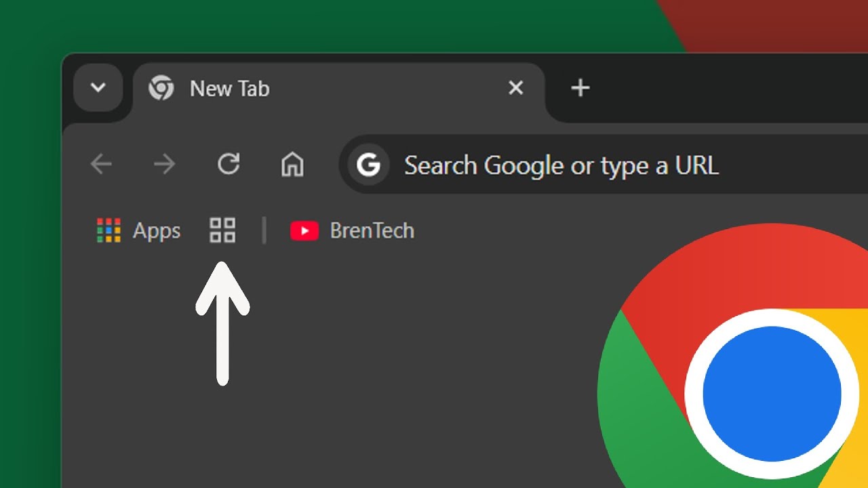
Task: Open the tab groups grid icon
Action: pos(222,230)
